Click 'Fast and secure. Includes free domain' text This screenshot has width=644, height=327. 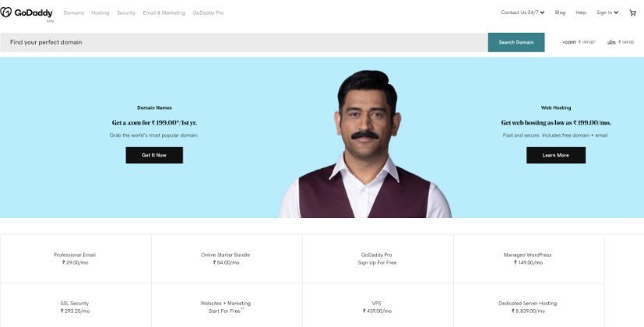[x=555, y=135]
